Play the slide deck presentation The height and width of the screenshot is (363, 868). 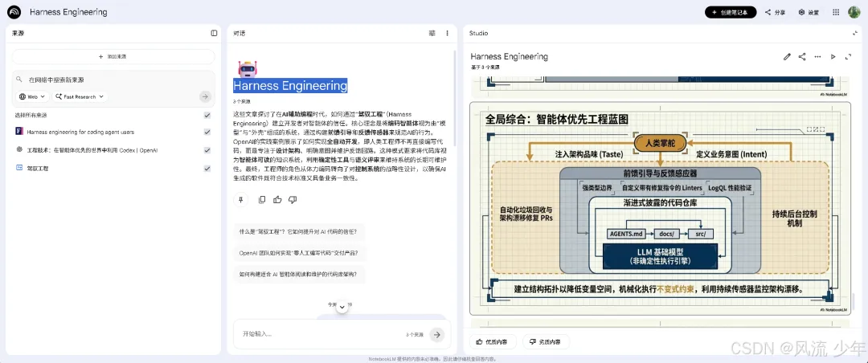tap(833, 56)
